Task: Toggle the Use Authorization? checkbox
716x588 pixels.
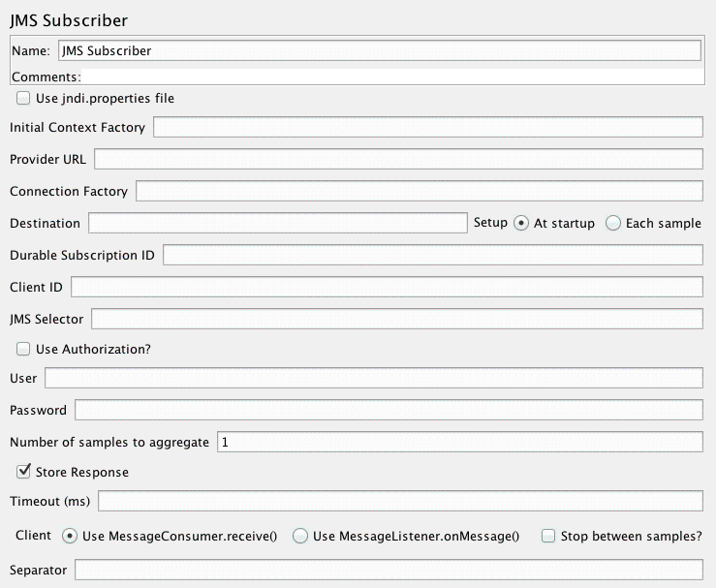Action: tap(23, 349)
